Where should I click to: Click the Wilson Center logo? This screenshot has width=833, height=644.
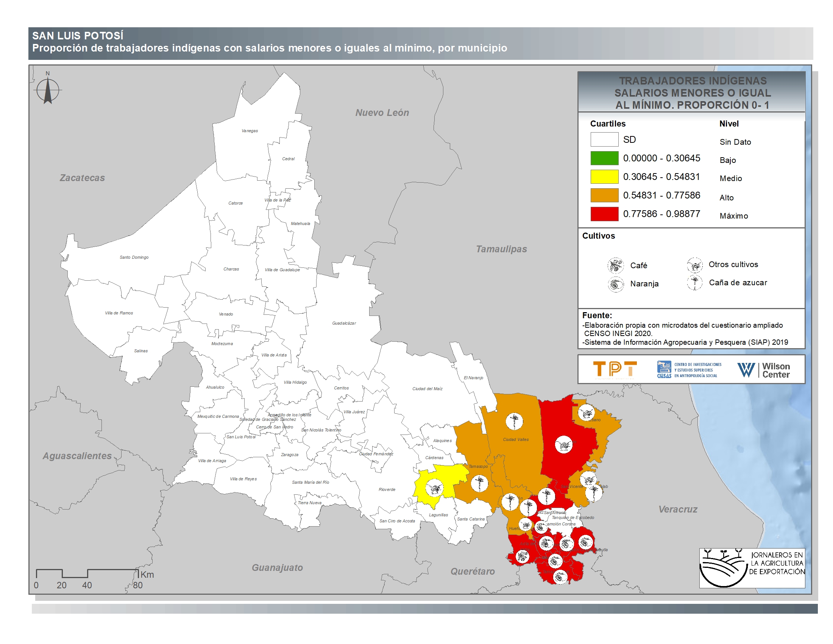(763, 370)
